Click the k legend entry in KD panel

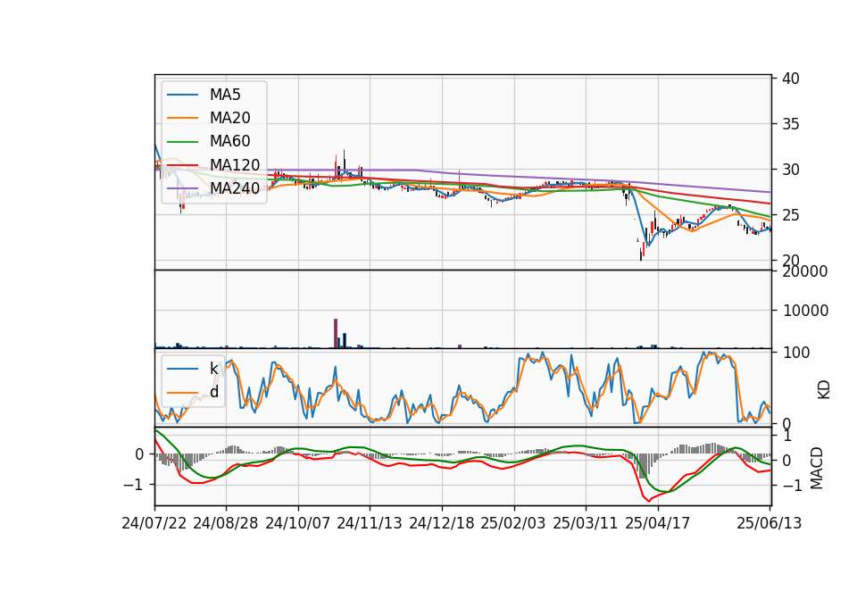point(213,369)
